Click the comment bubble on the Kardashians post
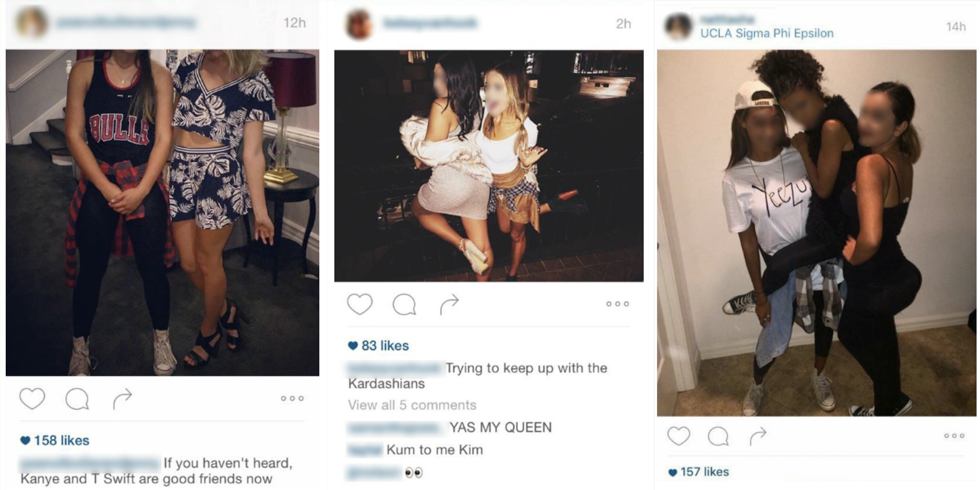Screen dimensions: 980x490 pyautogui.click(x=404, y=304)
